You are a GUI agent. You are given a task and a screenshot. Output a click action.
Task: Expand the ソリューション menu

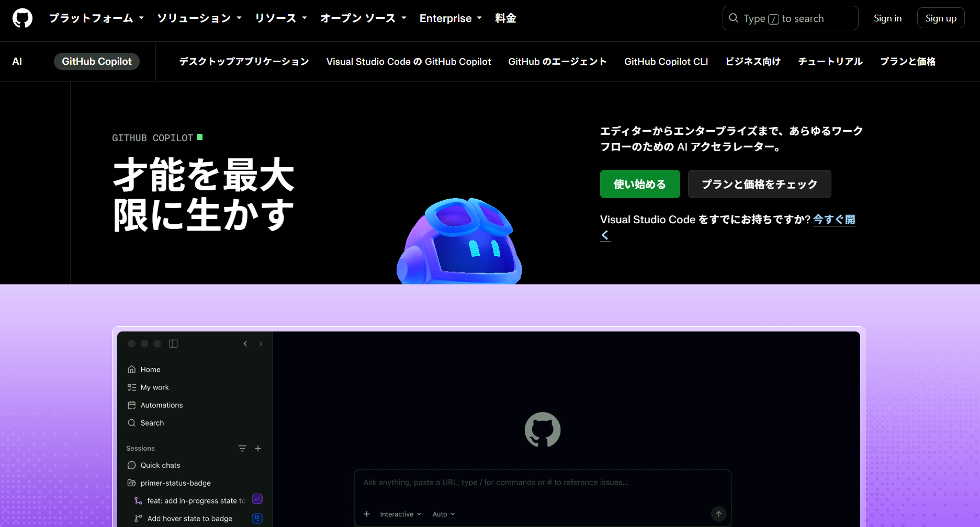(199, 18)
